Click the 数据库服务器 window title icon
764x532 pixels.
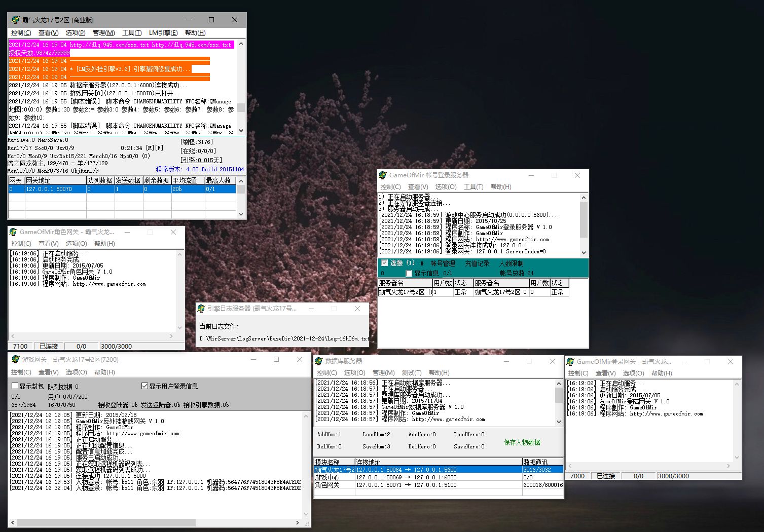click(x=319, y=361)
